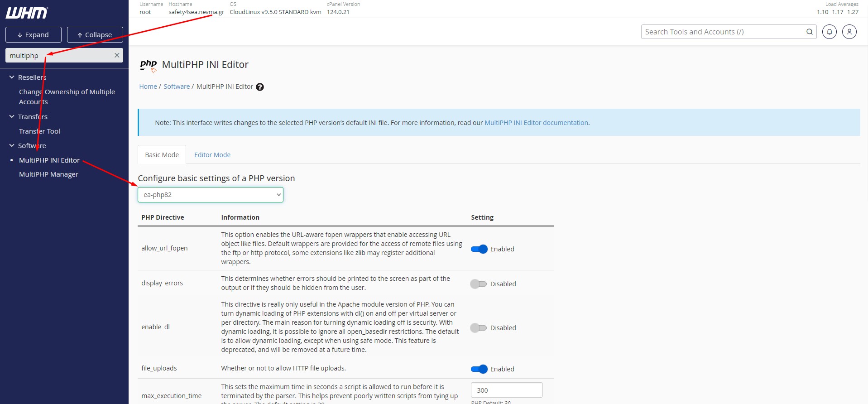
Task: Disable the file_uploads toggle
Action: click(479, 369)
